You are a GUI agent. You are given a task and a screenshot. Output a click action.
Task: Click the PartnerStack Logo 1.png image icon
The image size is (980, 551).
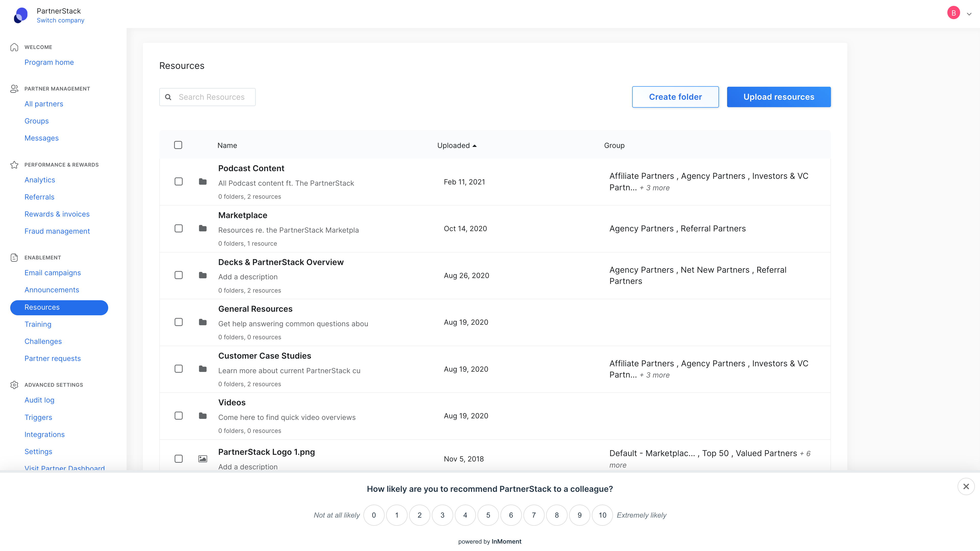[x=203, y=459]
